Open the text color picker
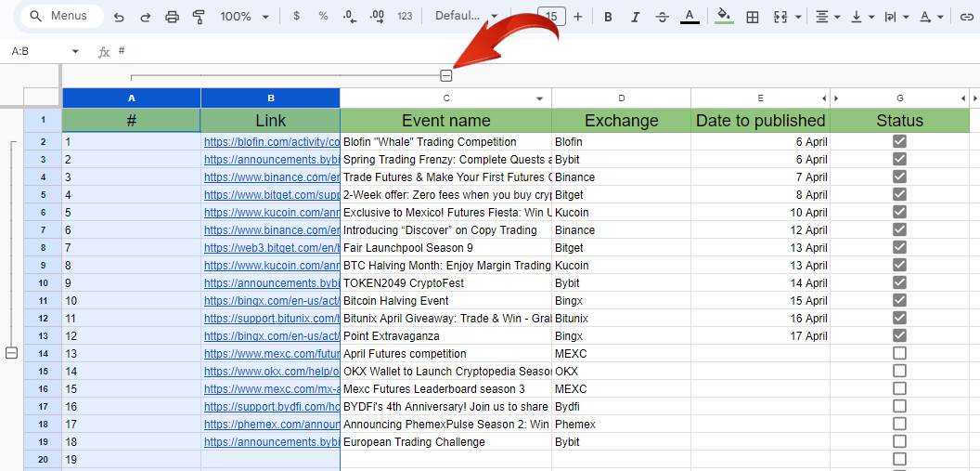The width and height of the screenshot is (980, 471). click(x=690, y=17)
